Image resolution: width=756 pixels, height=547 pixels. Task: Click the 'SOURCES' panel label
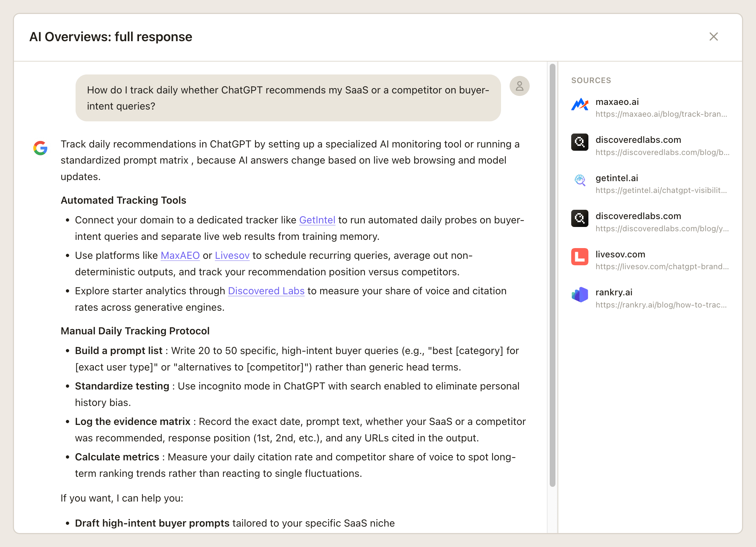591,81
